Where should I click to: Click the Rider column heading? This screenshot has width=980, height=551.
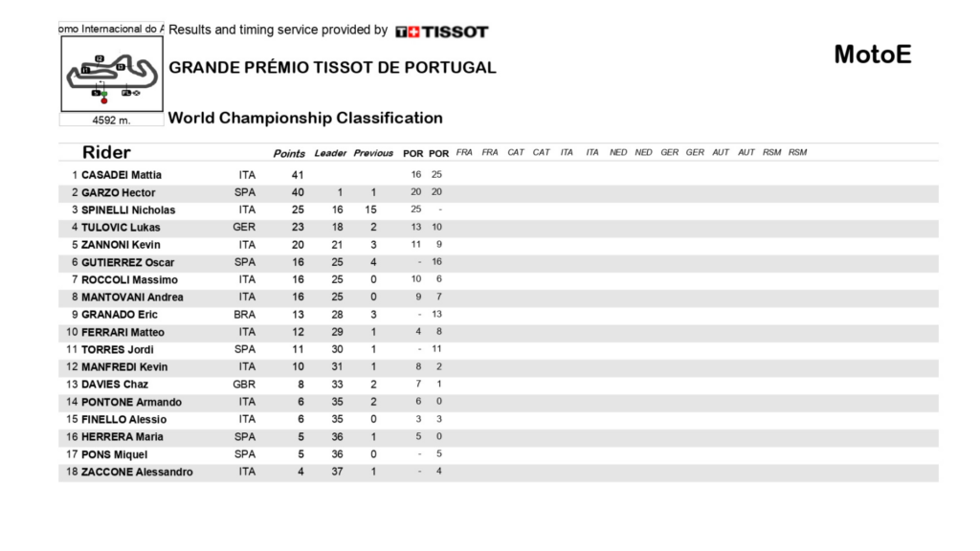click(106, 152)
